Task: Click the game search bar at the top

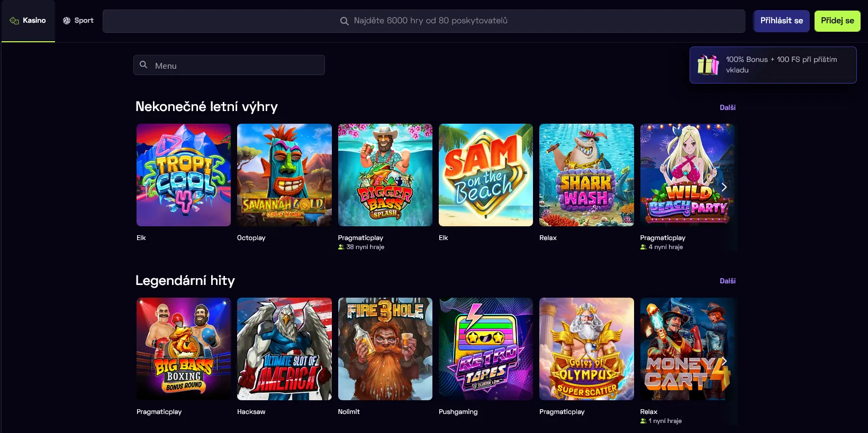Action: coord(423,21)
